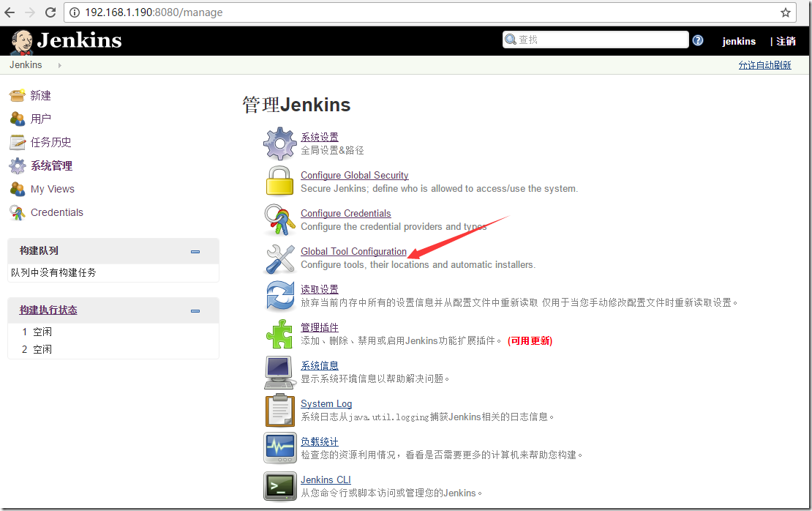The width and height of the screenshot is (812, 511).
Task: Click the browser back arrow
Action: tap(10, 12)
